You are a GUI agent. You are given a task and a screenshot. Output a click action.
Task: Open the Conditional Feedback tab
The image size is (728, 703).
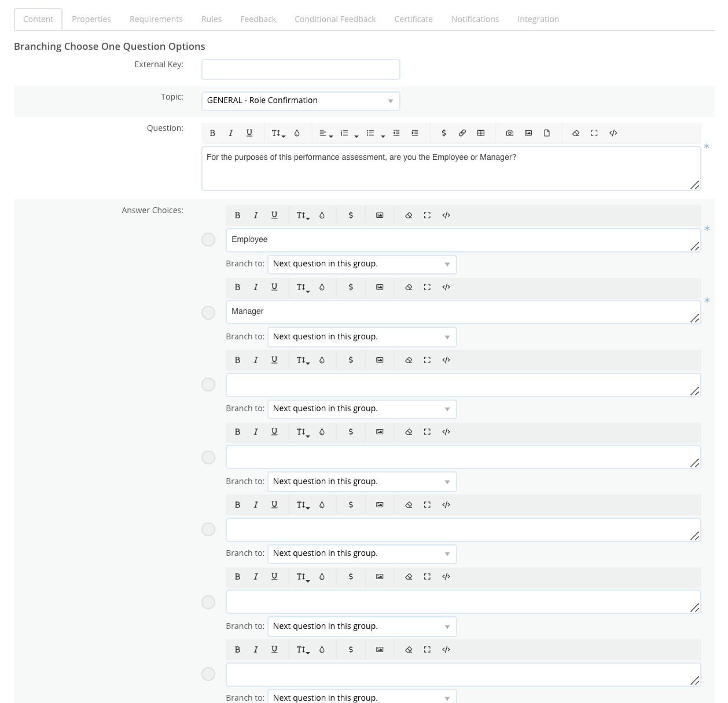click(x=334, y=19)
